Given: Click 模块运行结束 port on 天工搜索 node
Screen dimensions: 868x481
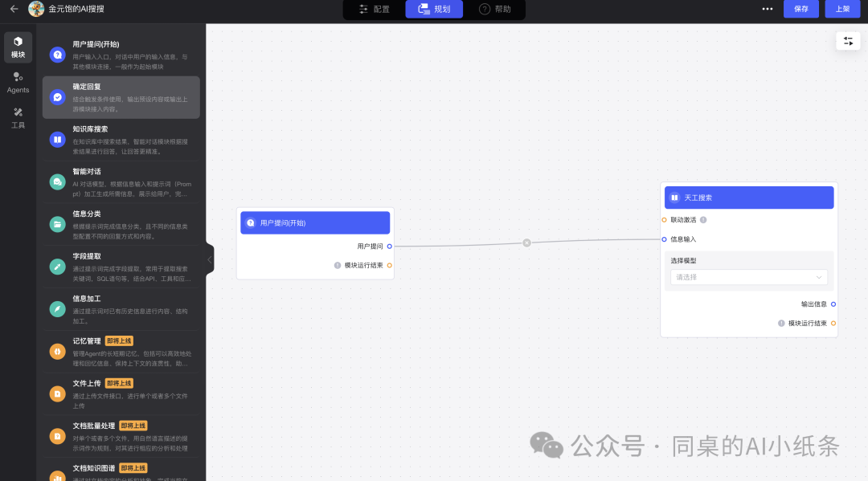Looking at the screenshot, I should [x=833, y=324].
